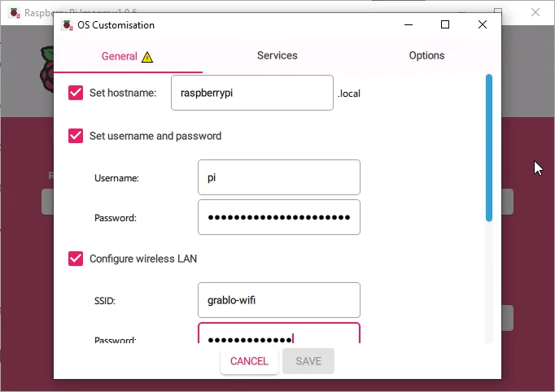Close the OS Customisation dialog
This screenshot has height=392, width=555.
(x=482, y=24)
